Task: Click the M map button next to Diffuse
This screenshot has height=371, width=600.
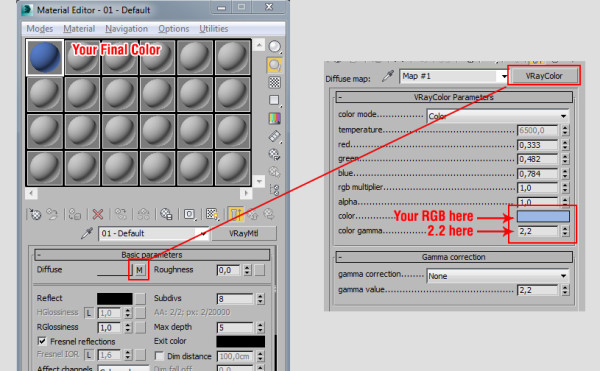Action: click(x=140, y=270)
